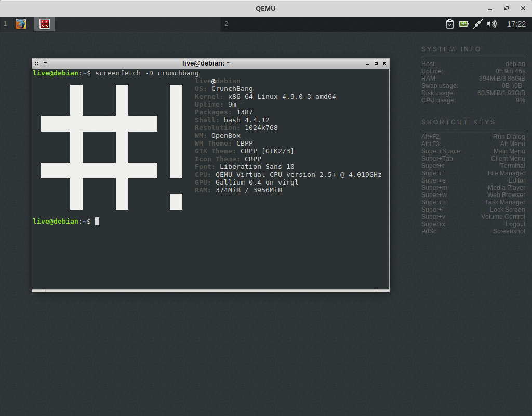Screen dimensions: 532x416
Task: Close the QEMU window
Action: tap(523, 8)
